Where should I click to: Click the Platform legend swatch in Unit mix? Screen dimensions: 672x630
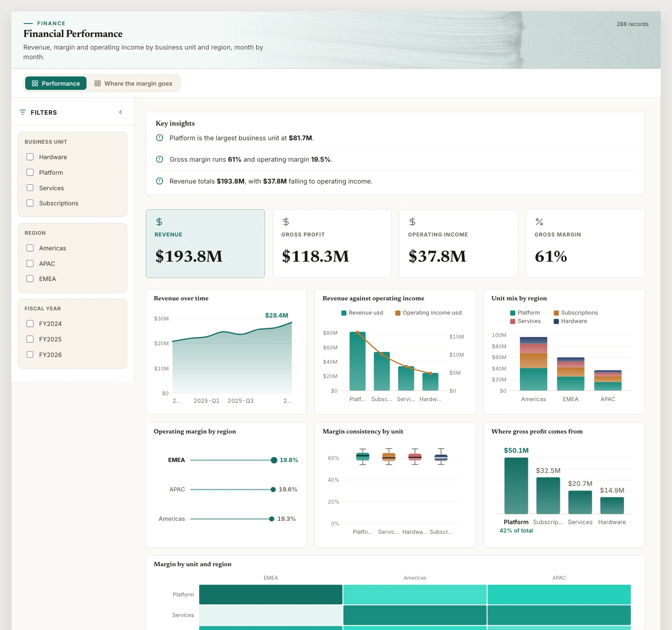(x=513, y=313)
